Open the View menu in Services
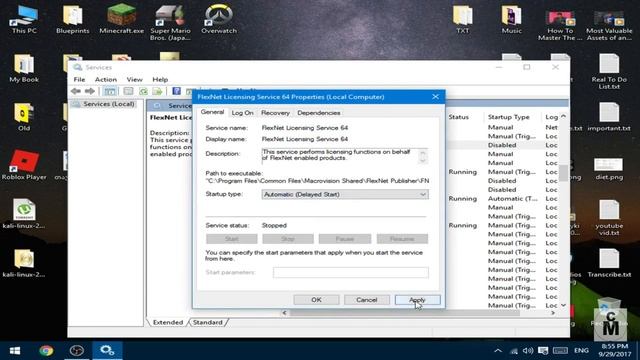This screenshot has width=640, height=360. pyautogui.click(x=134, y=79)
